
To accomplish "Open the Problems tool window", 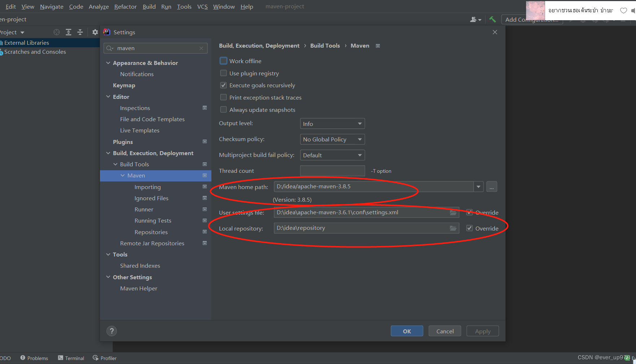I will [34, 358].
